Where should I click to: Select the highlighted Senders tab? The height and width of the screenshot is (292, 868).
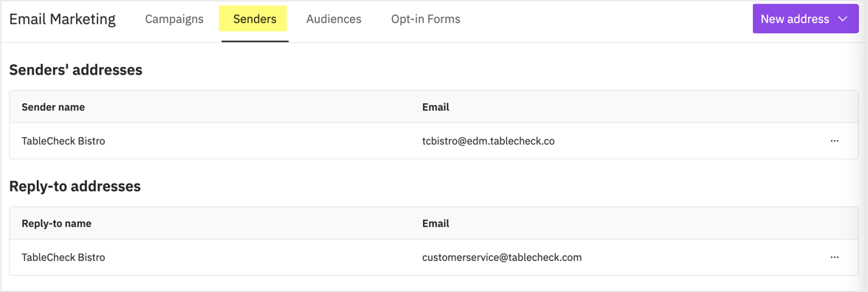(255, 19)
